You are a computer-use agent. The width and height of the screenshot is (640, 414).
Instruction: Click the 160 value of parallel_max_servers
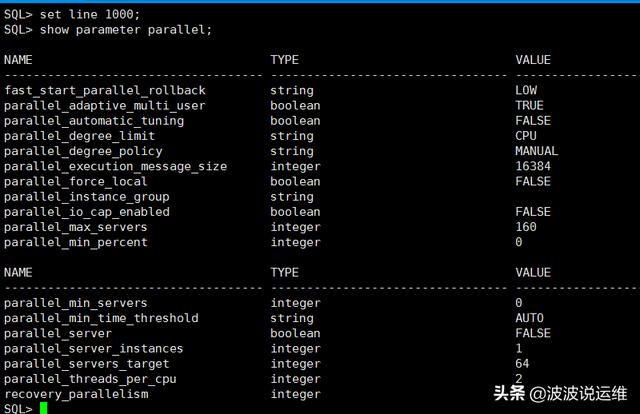tap(526, 227)
